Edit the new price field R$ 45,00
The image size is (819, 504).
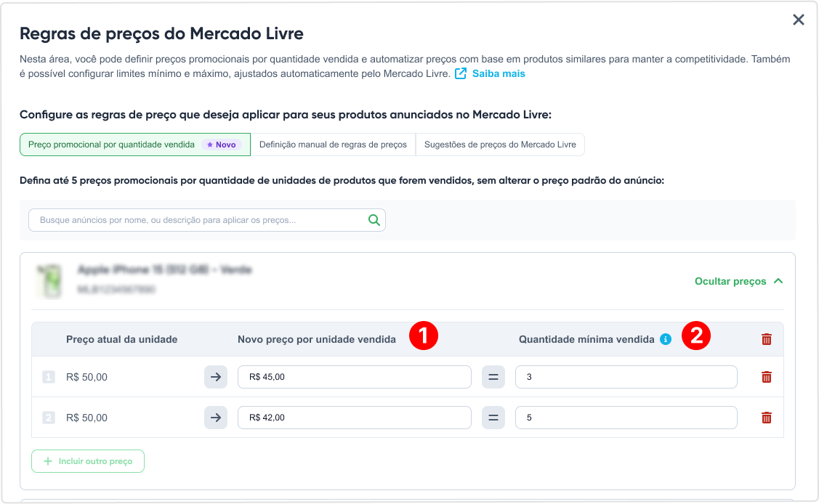(x=354, y=377)
